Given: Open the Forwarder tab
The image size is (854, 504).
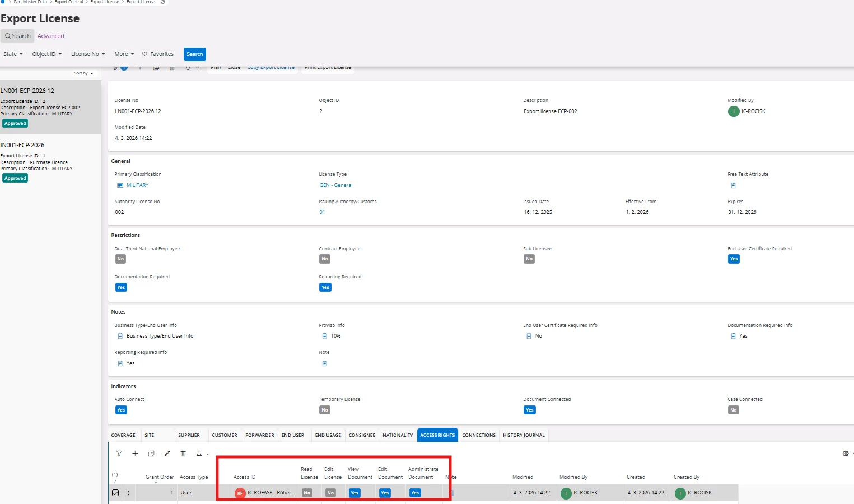Looking at the screenshot, I should click(260, 435).
